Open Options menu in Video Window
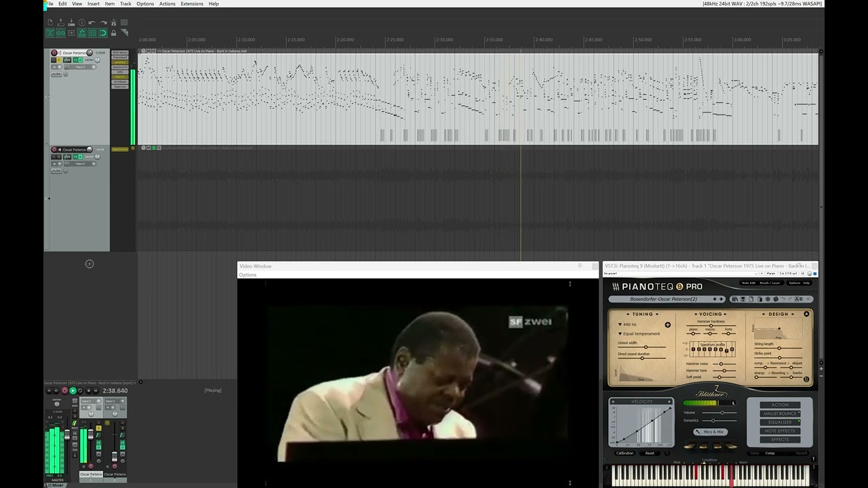 pyautogui.click(x=248, y=274)
